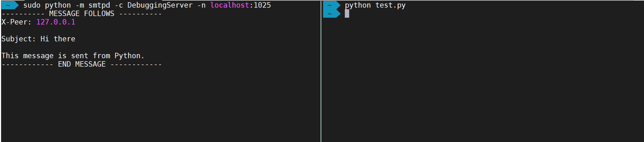Click the 'X-Peer:' label

16,22
